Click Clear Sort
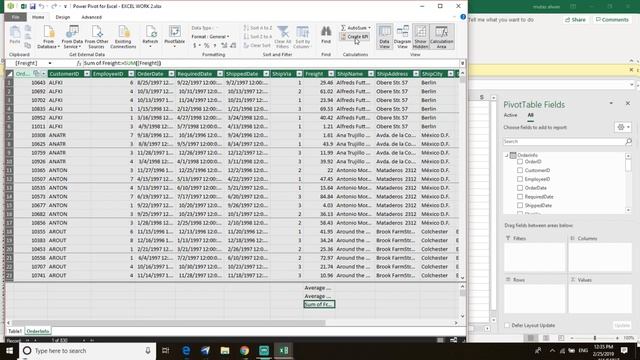Screen dimensions: 640x360 click(256, 45)
